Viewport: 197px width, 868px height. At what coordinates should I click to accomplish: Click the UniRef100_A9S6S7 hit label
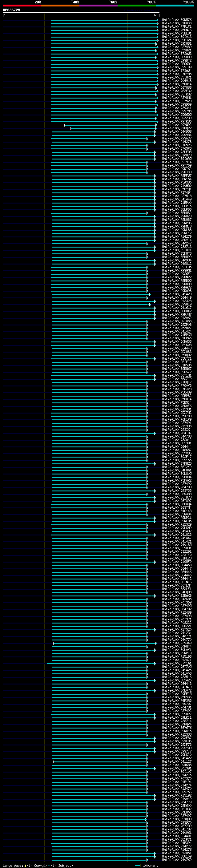point(177,139)
